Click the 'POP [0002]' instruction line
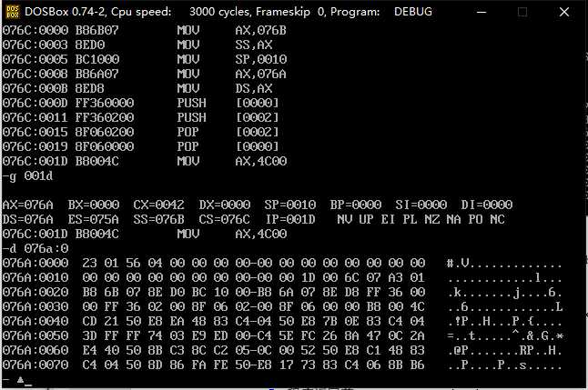 tap(140, 132)
